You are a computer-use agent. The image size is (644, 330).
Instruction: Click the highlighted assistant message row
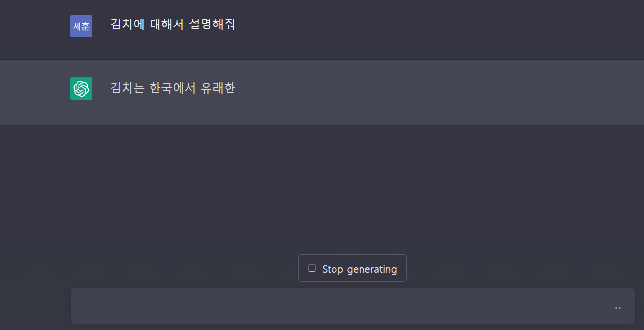click(x=322, y=92)
